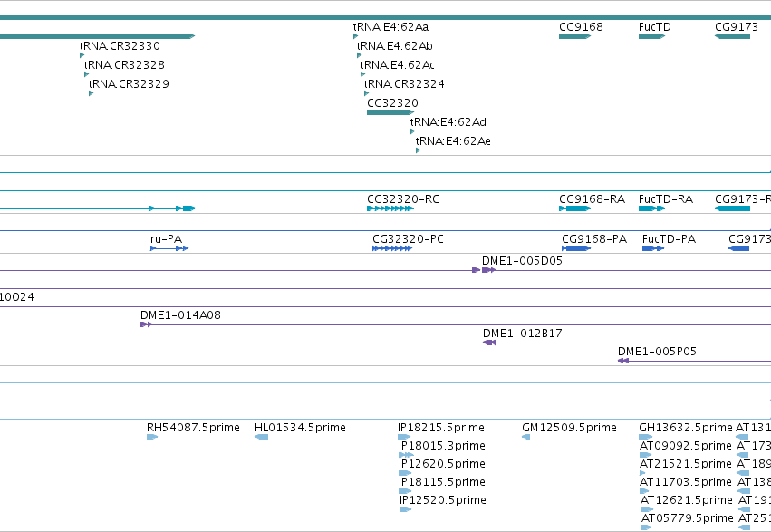Click the GM12509.5prime EST glyph
The image size is (771, 532).
(526, 437)
